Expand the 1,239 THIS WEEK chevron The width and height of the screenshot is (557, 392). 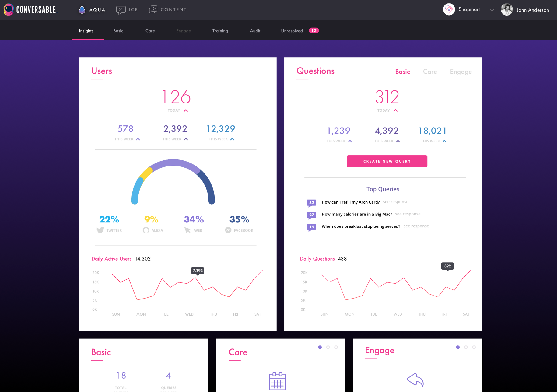click(x=350, y=141)
